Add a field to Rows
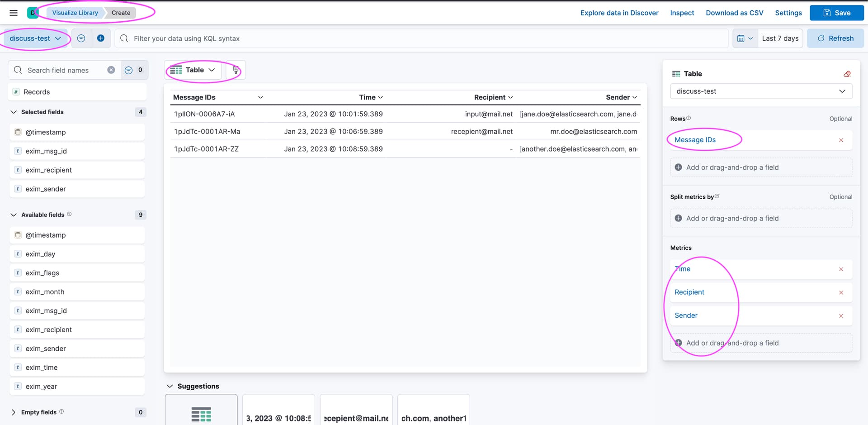The height and width of the screenshot is (425, 868). [761, 167]
